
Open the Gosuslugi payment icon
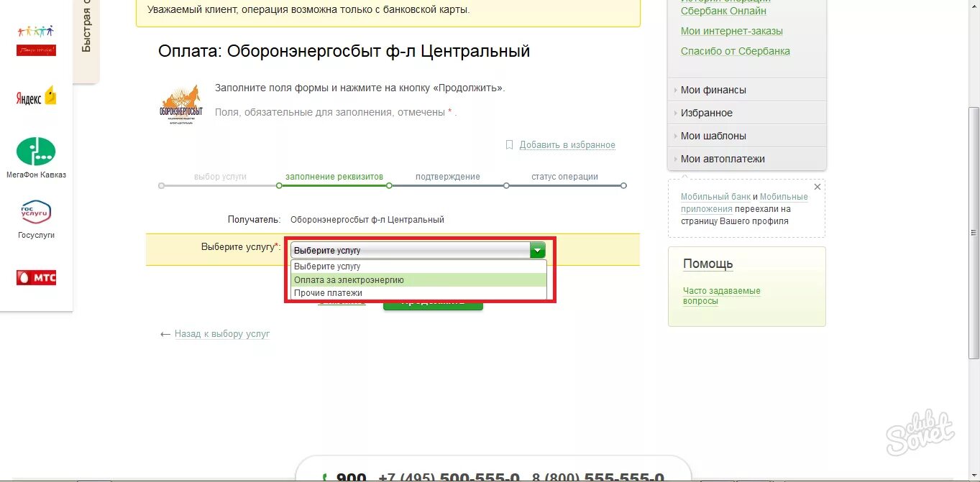coord(36,213)
